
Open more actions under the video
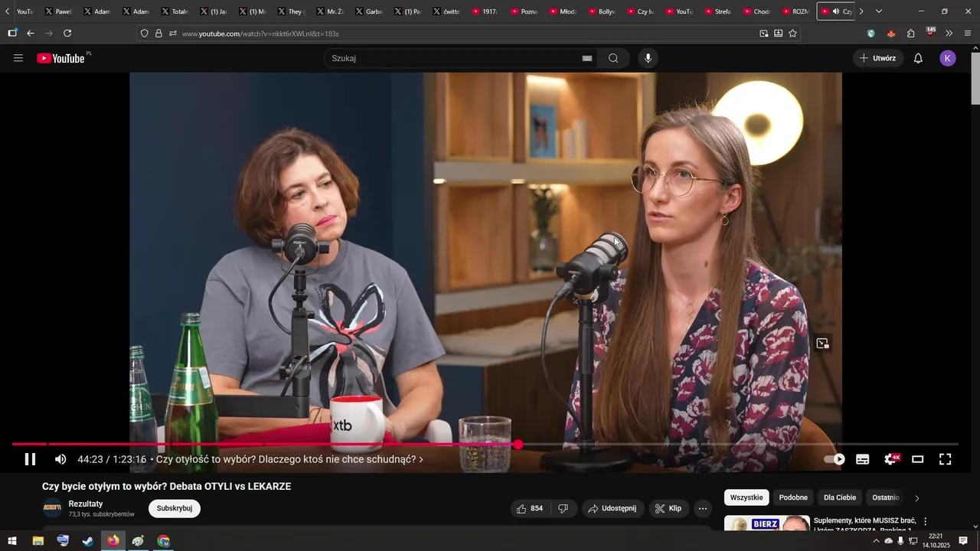(703, 508)
